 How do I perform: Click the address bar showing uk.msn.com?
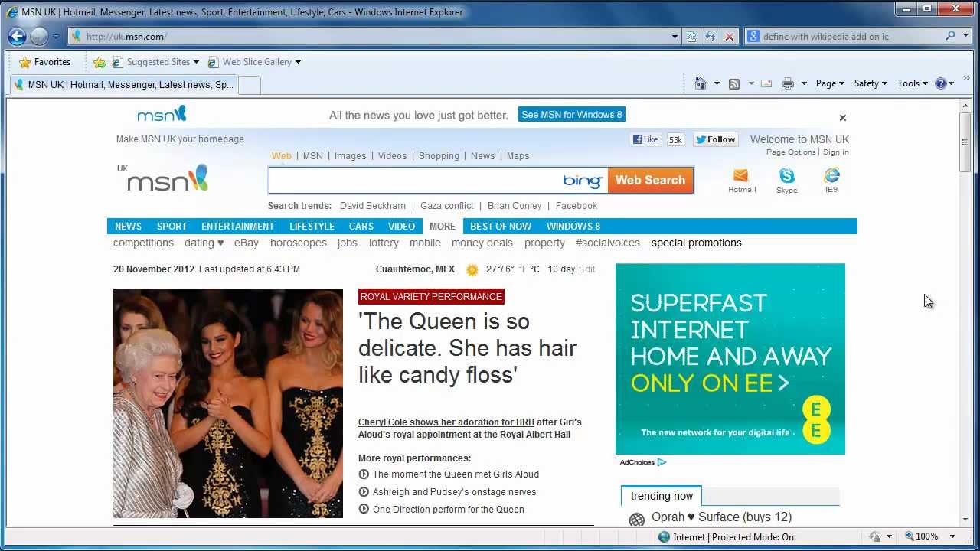(370, 36)
